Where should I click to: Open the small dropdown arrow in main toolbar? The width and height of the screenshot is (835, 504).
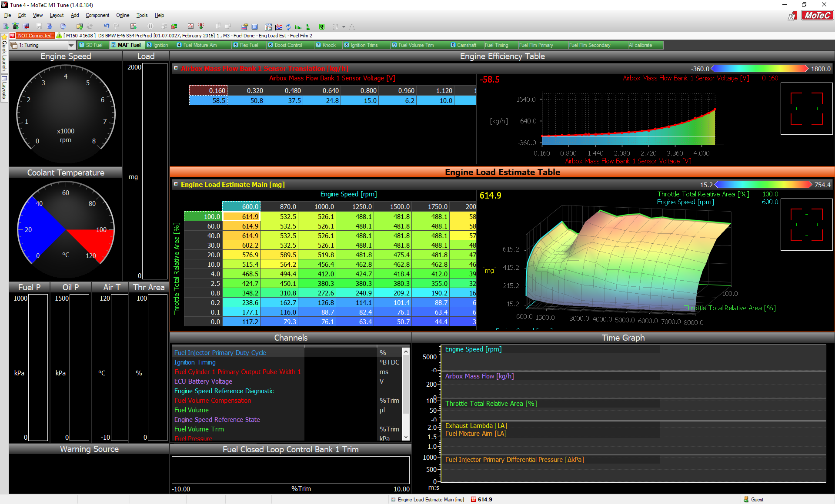point(344,27)
